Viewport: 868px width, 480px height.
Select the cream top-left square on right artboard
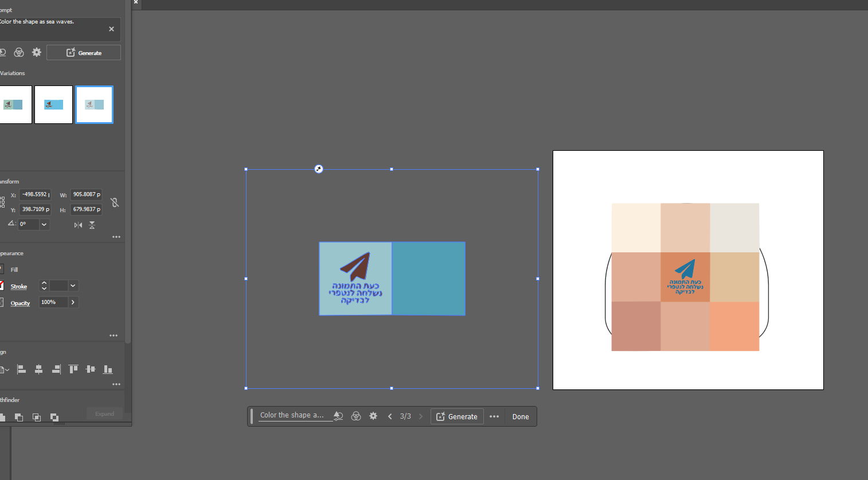(x=636, y=228)
